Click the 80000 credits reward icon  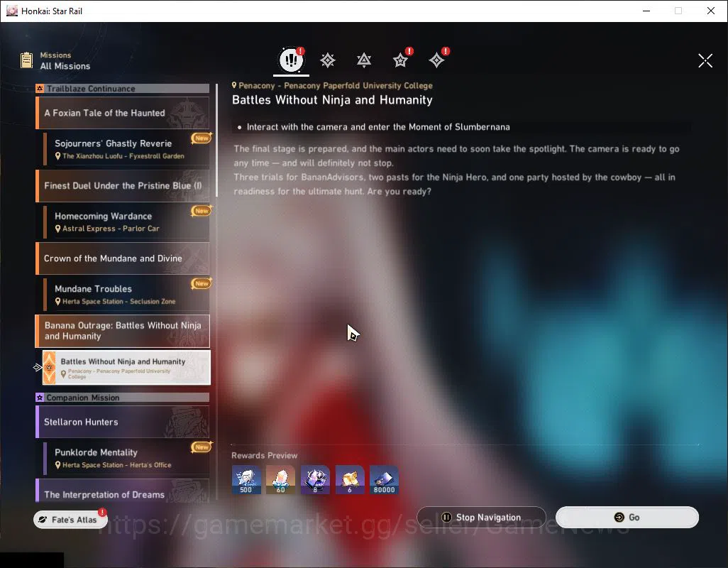click(384, 480)
